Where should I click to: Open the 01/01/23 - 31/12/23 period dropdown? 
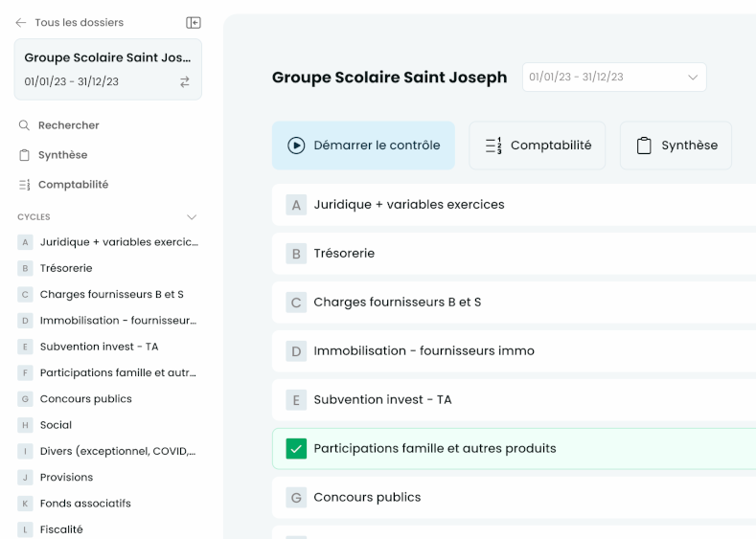[x=613, y=78]
